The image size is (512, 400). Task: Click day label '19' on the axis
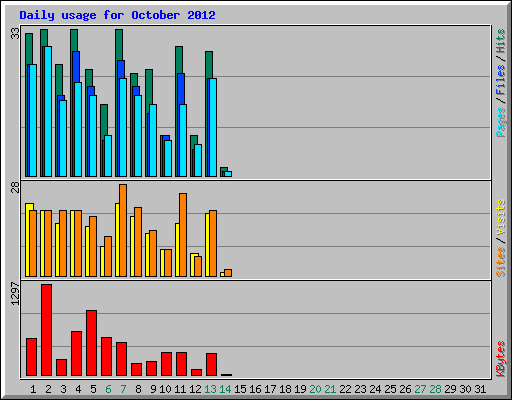point(300,389)
